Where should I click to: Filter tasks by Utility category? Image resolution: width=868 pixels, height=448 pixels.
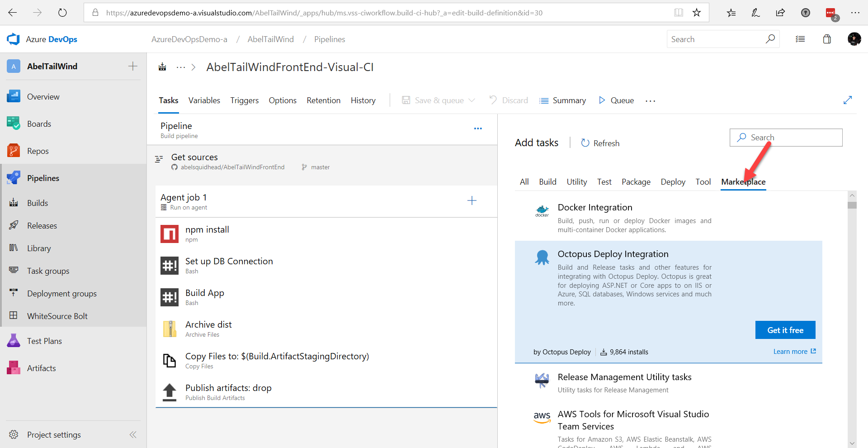[x=577, y=182]
